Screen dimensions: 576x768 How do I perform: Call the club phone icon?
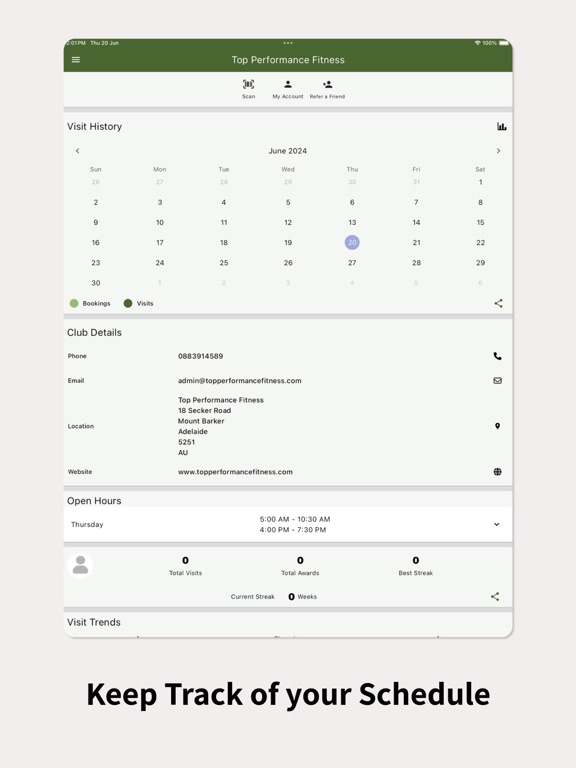pos(497,356)
